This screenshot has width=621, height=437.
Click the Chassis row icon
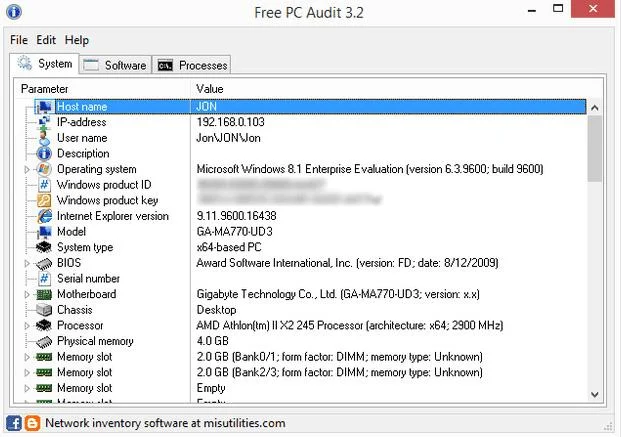(44, 310)
